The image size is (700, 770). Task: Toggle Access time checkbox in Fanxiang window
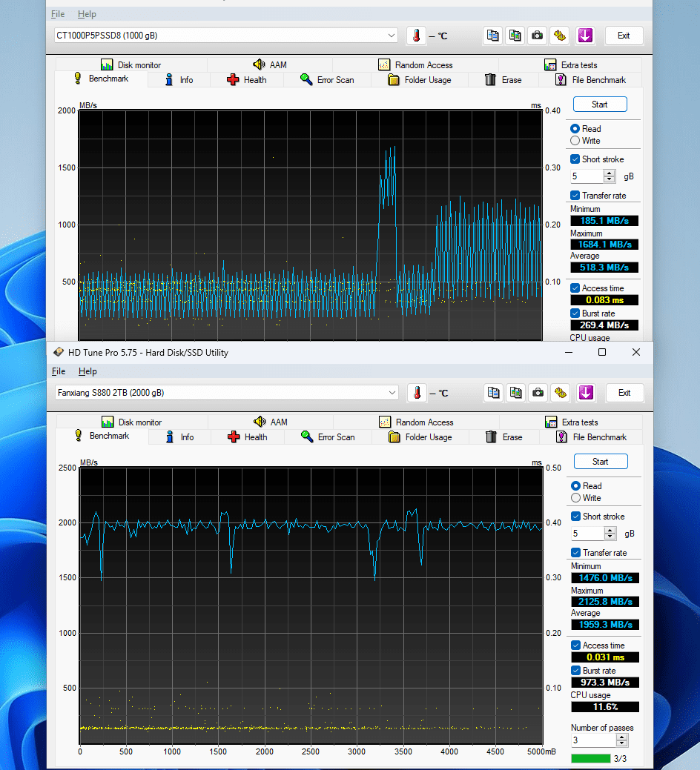(575, 645)
